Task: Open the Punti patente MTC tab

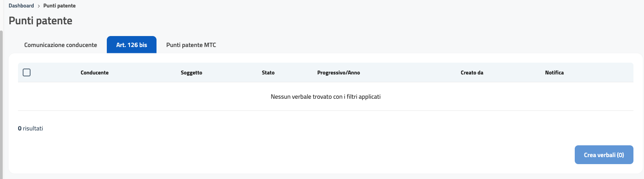Action: [x=191, y=45]
